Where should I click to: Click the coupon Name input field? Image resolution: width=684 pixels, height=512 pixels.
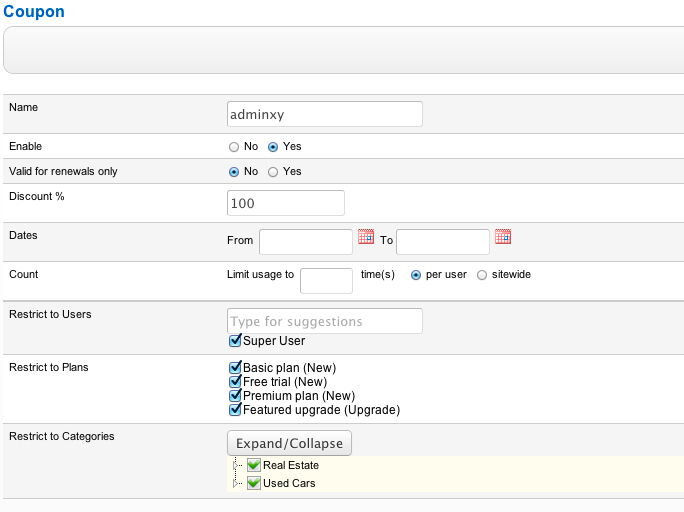pos(325,114)
